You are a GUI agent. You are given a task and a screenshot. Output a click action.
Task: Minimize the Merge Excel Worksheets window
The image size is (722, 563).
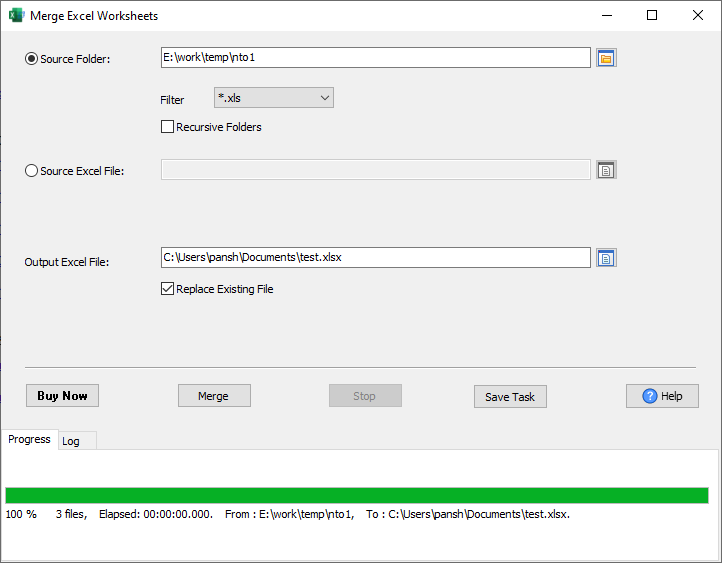point(607,15)
